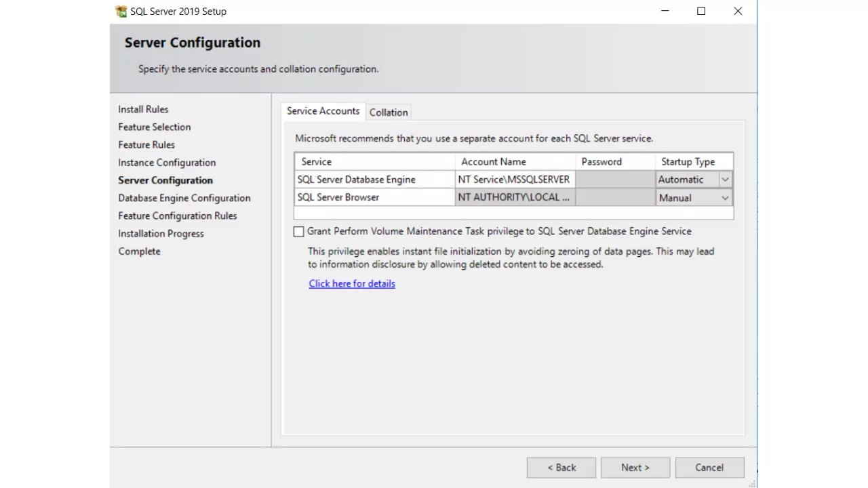Click Install Rules in the steps list
Viewport: 868px width, 488px height.
(143, 109)
